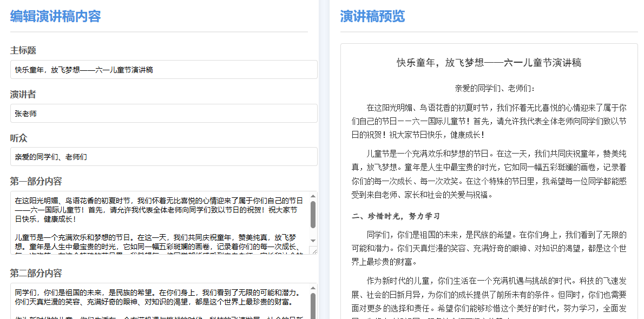
Task: Click into the 演讲者 field containing 张老师
Action: click(x=163, y=114)
